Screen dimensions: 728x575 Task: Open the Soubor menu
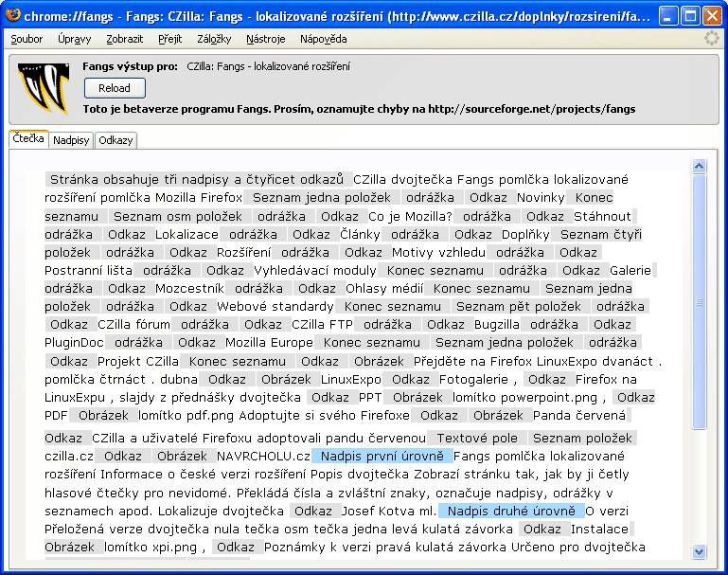tap(27, 39)
